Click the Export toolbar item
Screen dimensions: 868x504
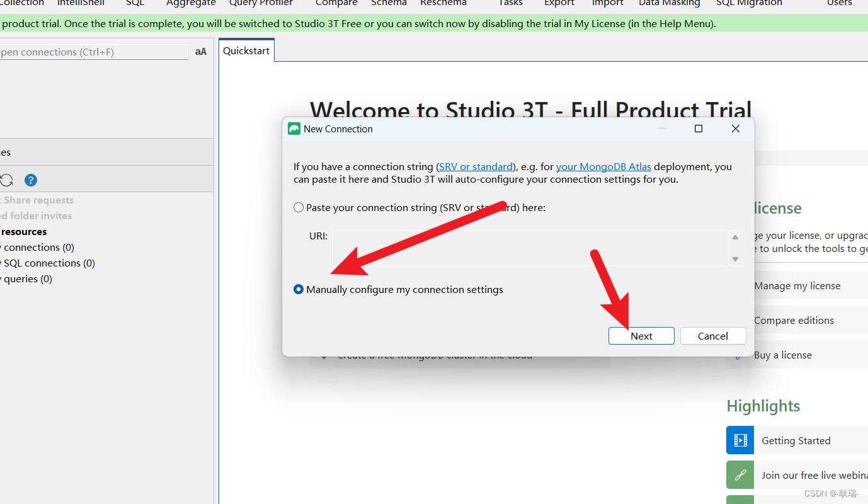point(559,3)
